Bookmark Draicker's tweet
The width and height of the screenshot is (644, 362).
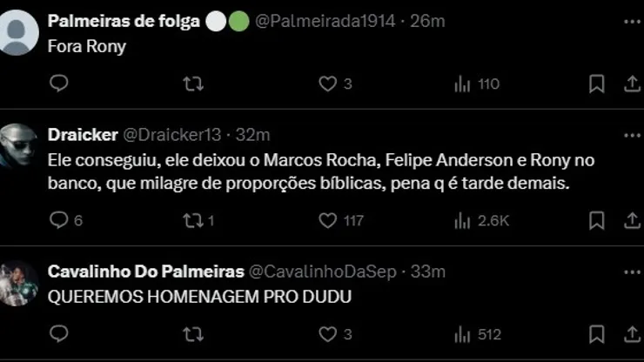click(596, 220)
